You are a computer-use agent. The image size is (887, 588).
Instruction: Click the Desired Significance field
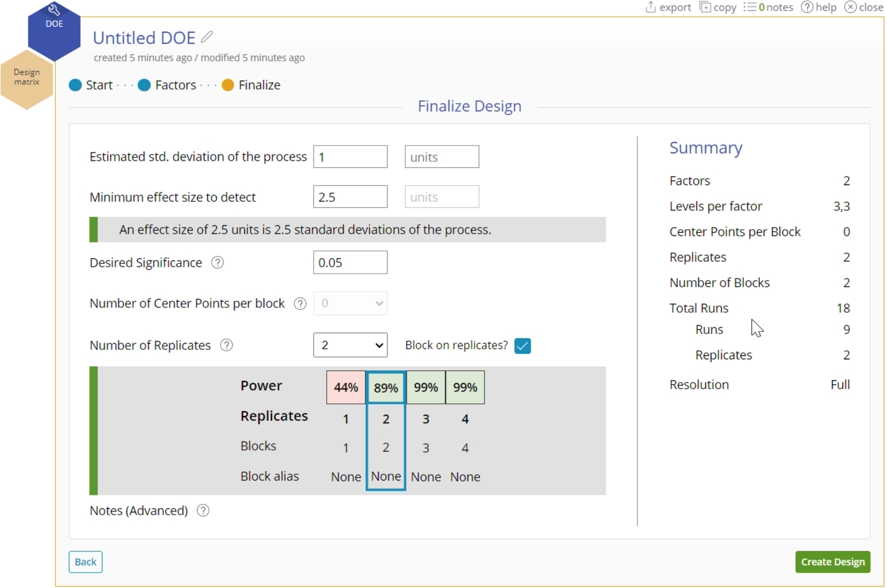350,262
